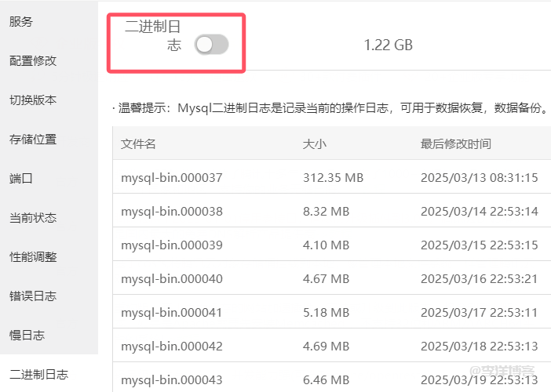The image size is (551, 392).
Task: Select the 切换版本 menu item
Action: [x=33, y=100]
